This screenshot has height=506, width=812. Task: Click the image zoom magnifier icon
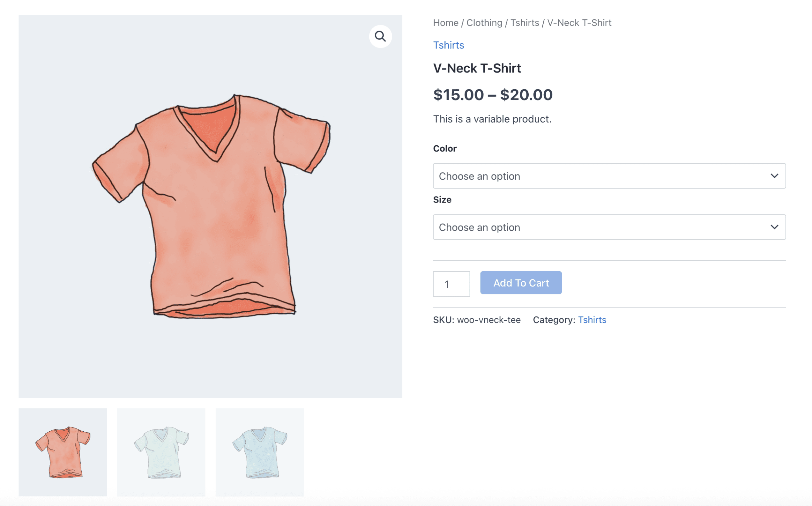tap(380, 36)
